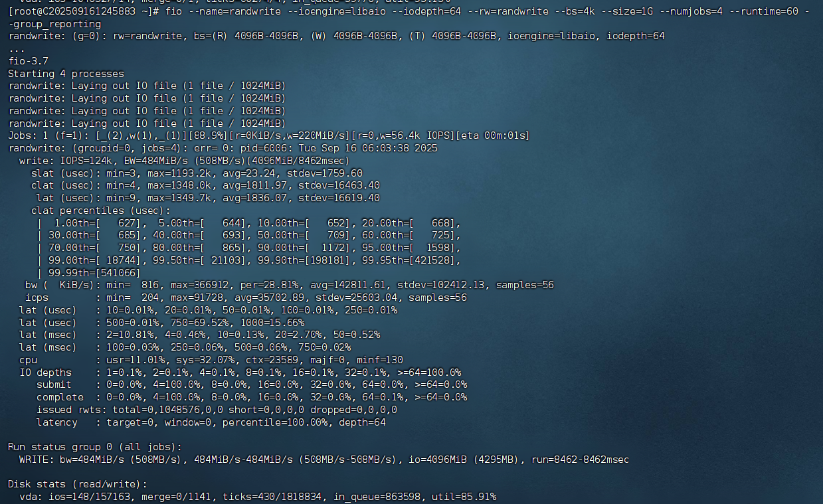Select the cpu usage line usr=11.01%
Screen dimensions: 823x504
point(133,360)
